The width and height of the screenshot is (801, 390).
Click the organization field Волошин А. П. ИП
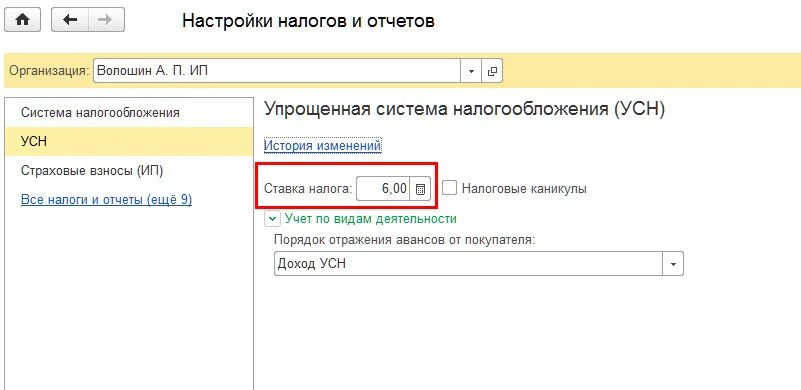point(277,71)
